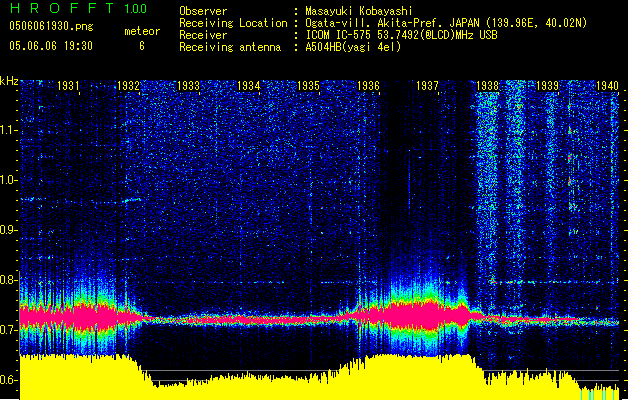Click the 1931 time marker
Image resolution: width=629 pixels, height=400 pixels.
[68, 86]
